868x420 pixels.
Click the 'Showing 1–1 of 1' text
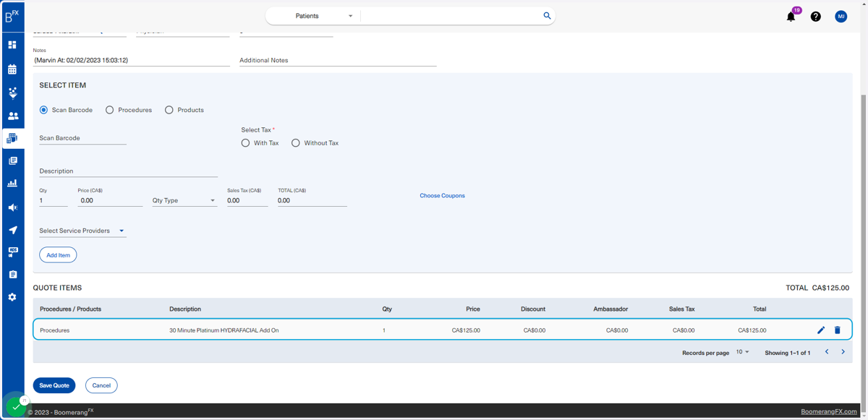click(x=788, y=353)
